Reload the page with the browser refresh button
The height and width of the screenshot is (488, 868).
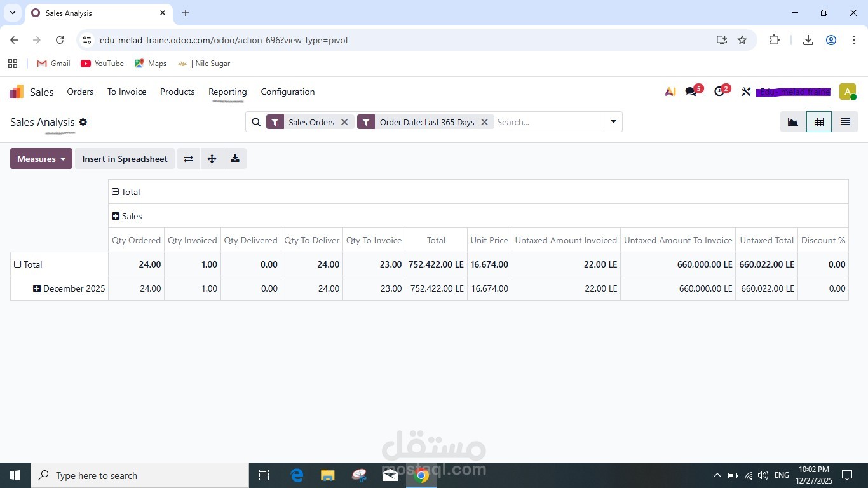pos(60,40)
